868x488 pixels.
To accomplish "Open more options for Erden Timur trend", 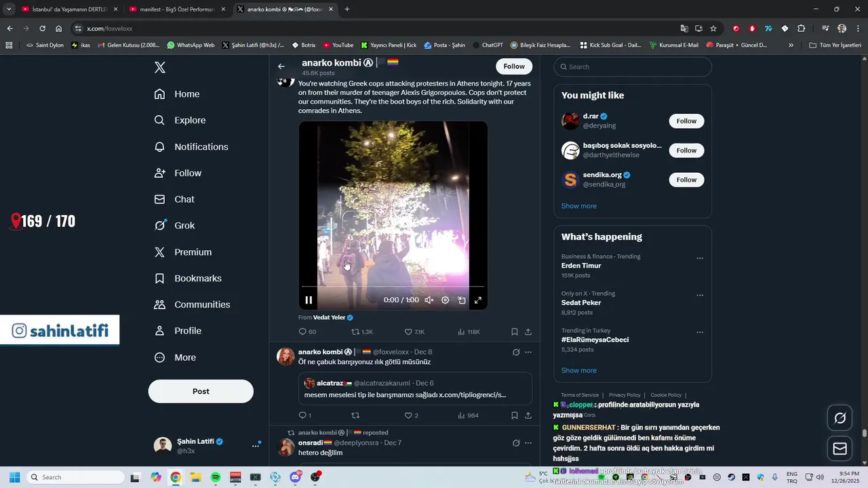I will point(700,258).
